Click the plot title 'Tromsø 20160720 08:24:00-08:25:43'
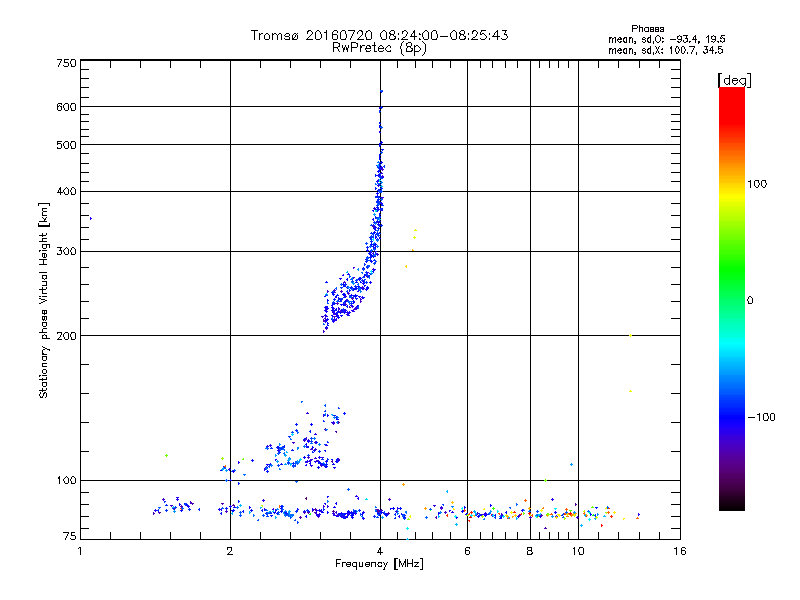800x600 pixels. click(379, 35)
